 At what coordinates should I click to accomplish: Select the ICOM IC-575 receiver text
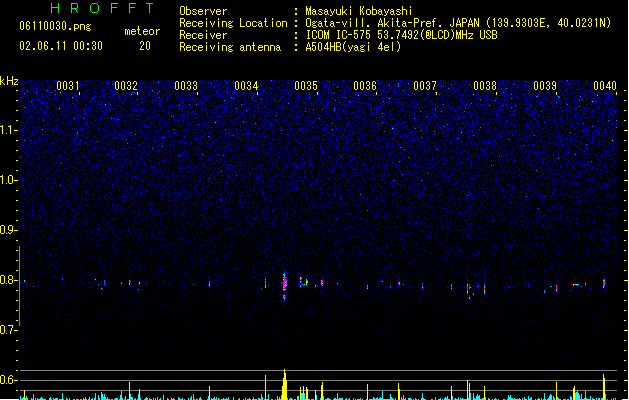(402, 35)
